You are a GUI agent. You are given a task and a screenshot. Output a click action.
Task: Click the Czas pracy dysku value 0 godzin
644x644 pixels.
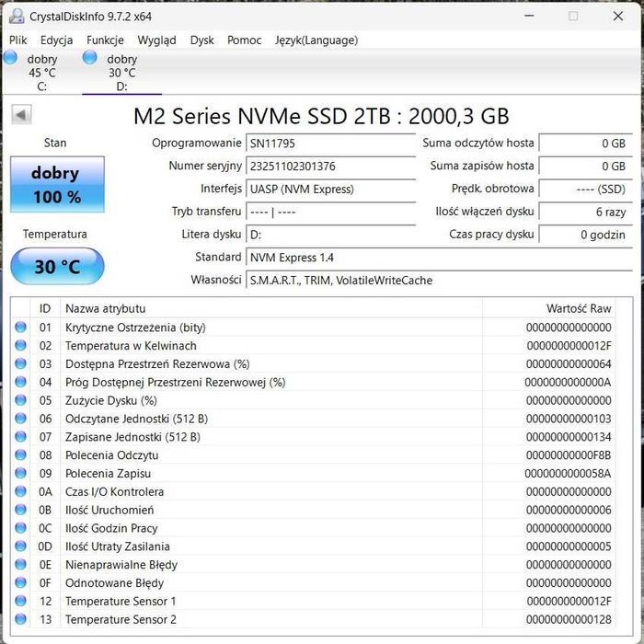pos(585,235)
